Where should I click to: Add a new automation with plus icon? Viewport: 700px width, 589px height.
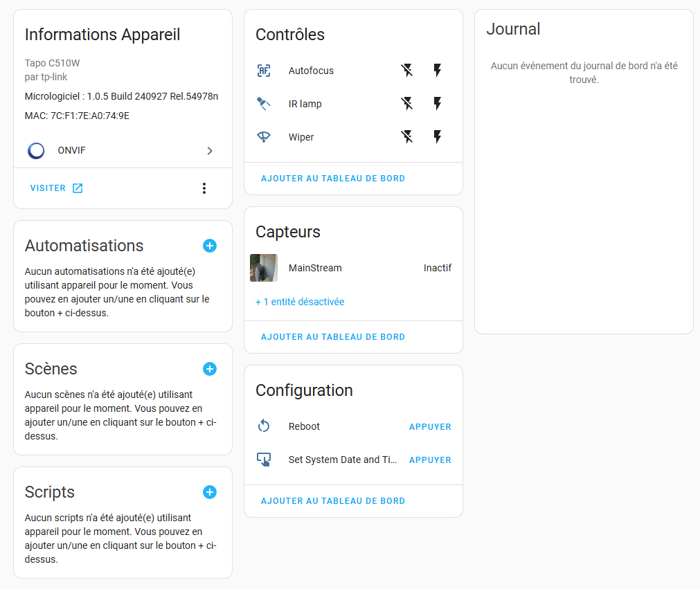tap(210, 246)
